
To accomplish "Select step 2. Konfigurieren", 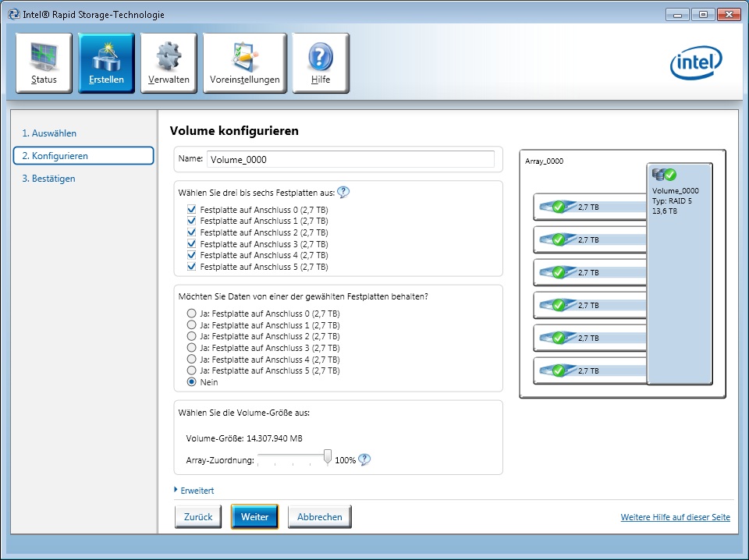I will [x=83, y=156].
